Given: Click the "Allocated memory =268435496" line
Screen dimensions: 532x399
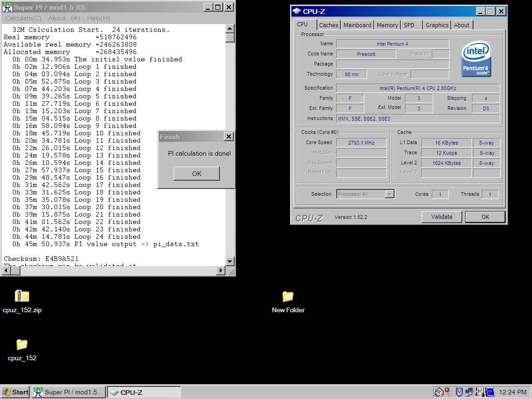Looking at the screenshot, I should [70, 52].
